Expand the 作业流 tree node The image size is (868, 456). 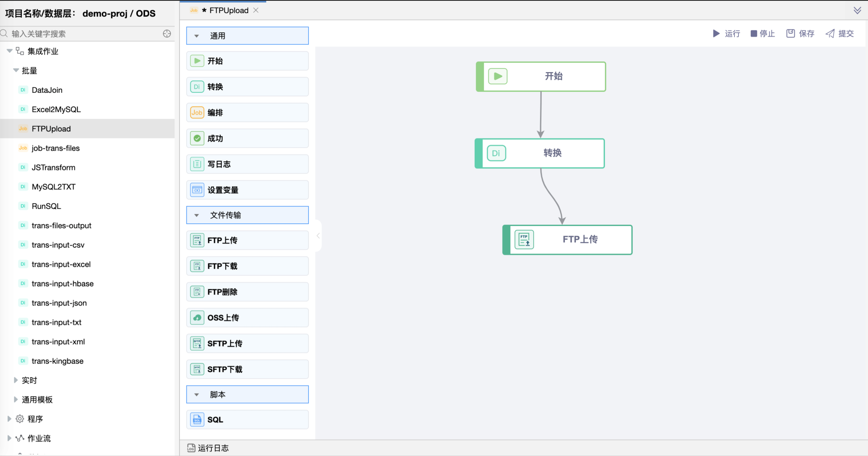[9, 438]
